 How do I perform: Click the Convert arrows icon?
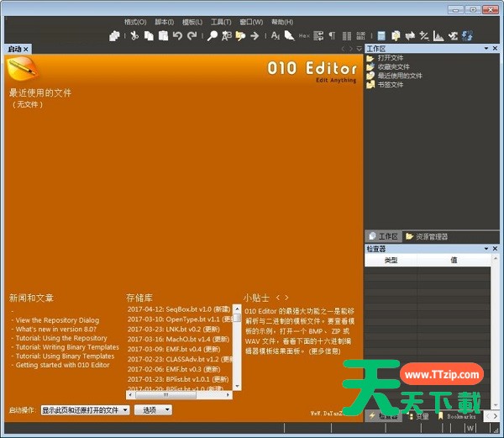click(410, 35)
